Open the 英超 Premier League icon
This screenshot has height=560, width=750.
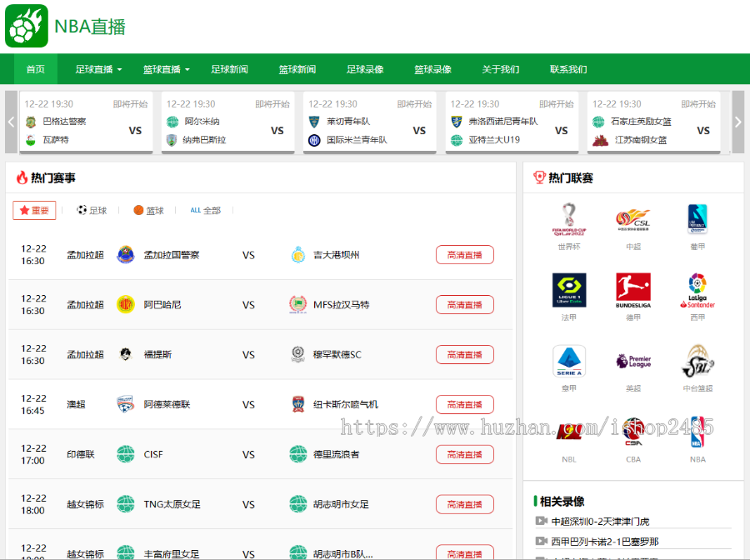coord(632,361)
